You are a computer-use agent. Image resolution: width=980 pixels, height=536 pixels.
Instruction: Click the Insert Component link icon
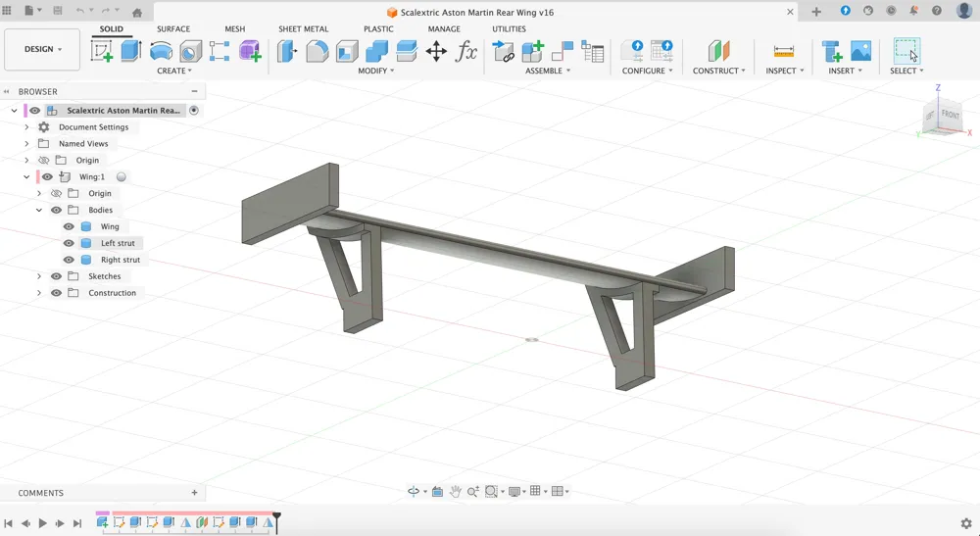point(503,51)
